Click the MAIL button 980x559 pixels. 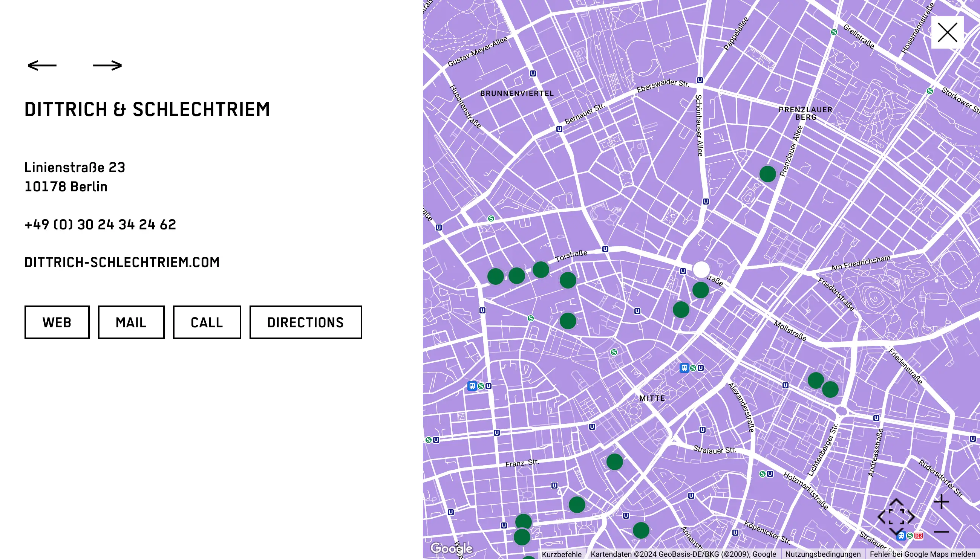pyautogui.click(x=131, y=322)
